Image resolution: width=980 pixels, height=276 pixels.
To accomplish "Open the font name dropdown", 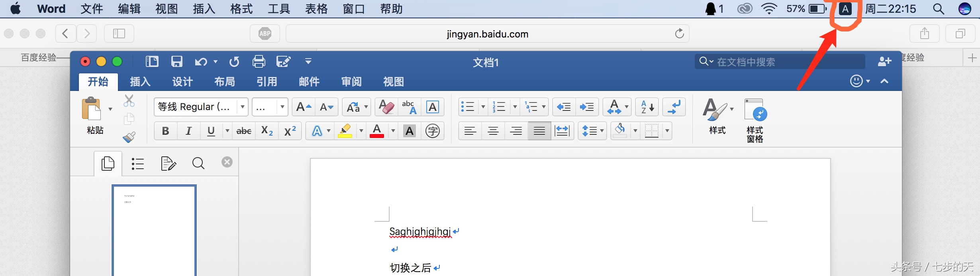I will coord(242,107).
